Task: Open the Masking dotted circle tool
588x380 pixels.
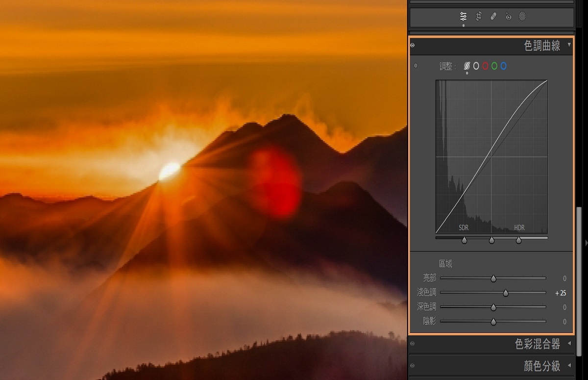Action: 522,17
